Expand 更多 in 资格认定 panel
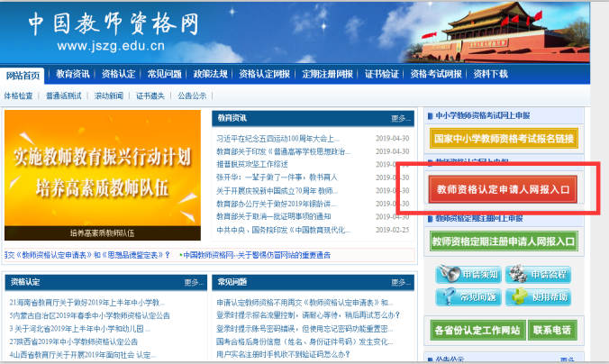This screenshot has width=609, height=364. [x=193, y=282]
